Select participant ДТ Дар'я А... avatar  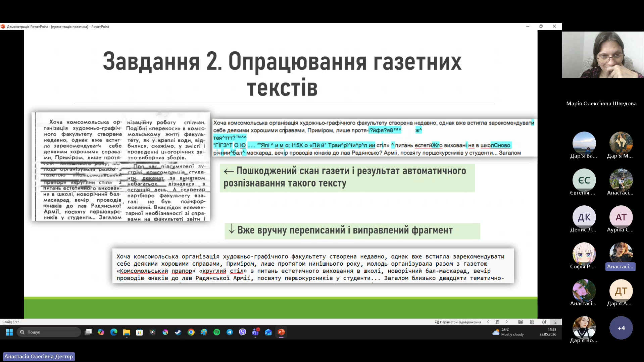pyautogui.click(x=621, y=291)
